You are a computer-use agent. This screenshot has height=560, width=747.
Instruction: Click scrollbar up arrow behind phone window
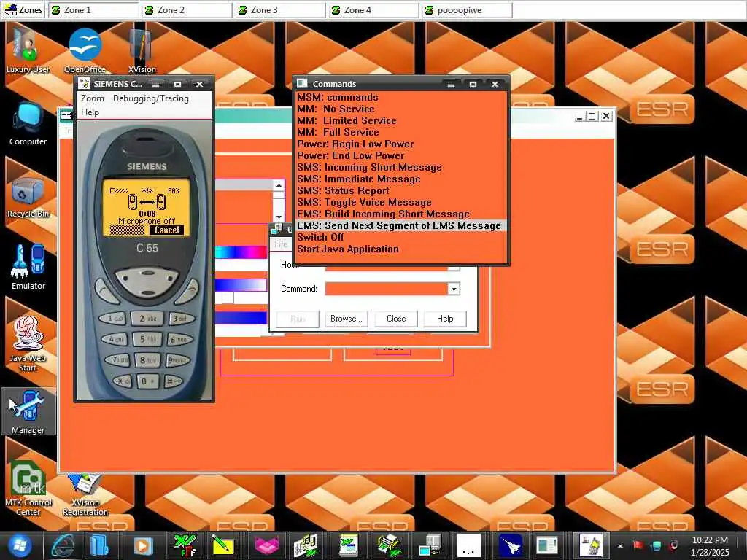pyautogui.click(x=279, y=185)
